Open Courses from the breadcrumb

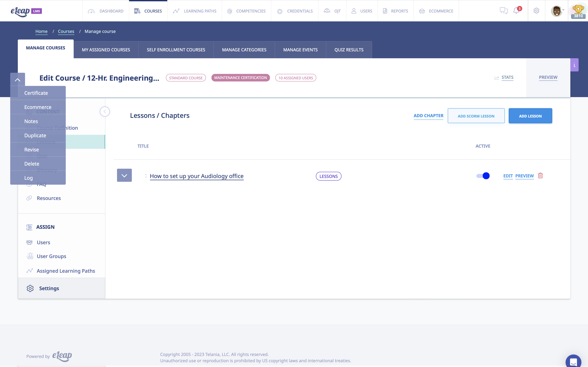pos(66,31)
